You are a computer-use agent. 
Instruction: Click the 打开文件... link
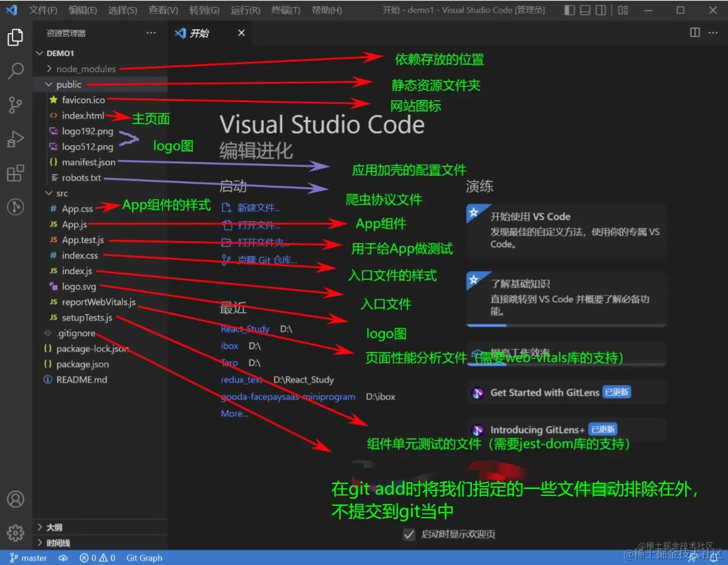tap(258, 225)
